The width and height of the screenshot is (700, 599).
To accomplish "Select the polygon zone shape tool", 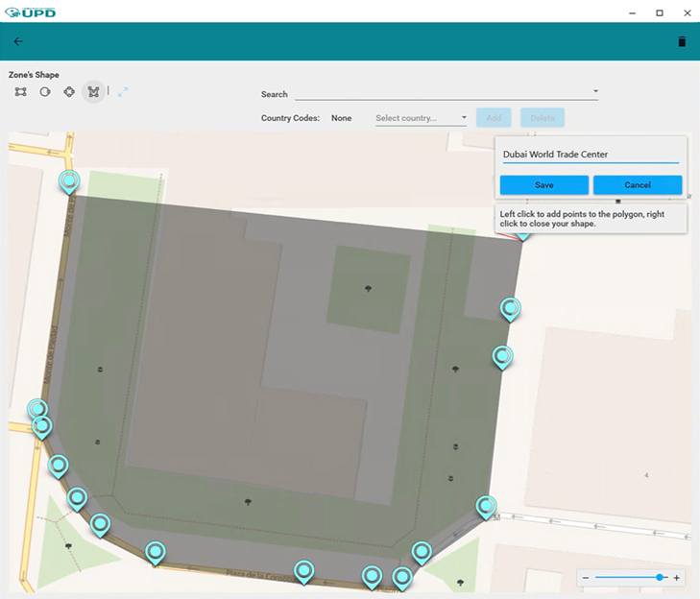I will point(93,92).
